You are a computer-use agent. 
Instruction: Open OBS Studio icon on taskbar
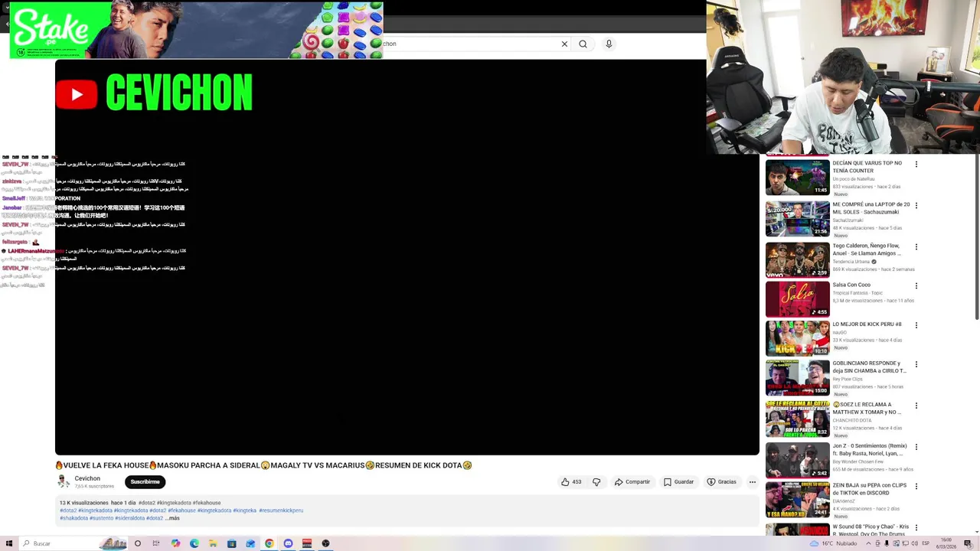325,543
